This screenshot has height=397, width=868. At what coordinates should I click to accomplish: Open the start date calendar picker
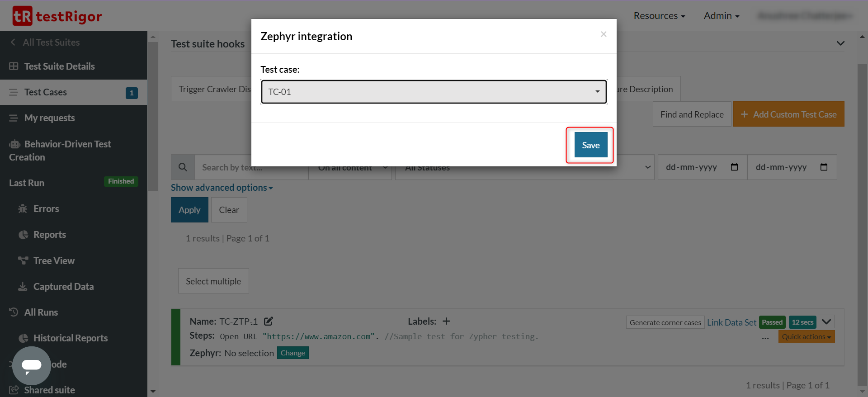(x=734, y=167)
